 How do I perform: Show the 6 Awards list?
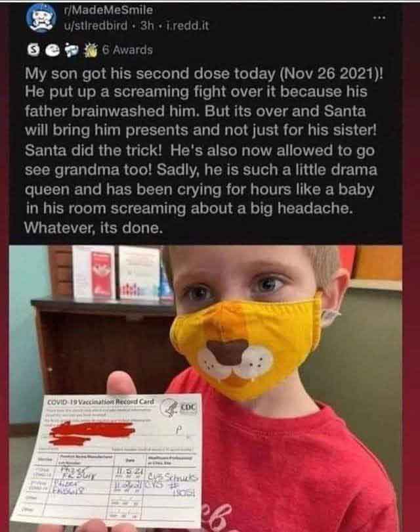pyautogui.click(x=127, y=50)
